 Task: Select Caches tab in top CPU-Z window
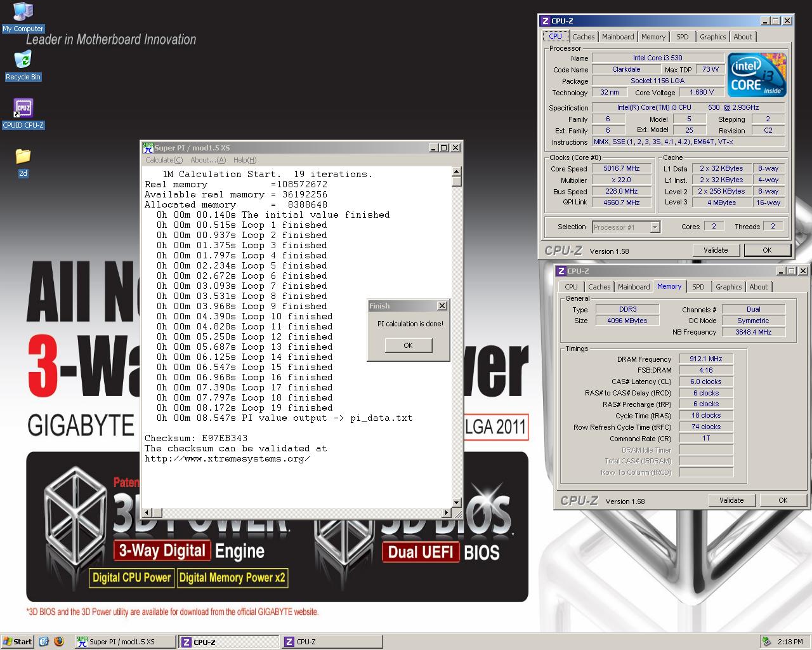[583, 37]
